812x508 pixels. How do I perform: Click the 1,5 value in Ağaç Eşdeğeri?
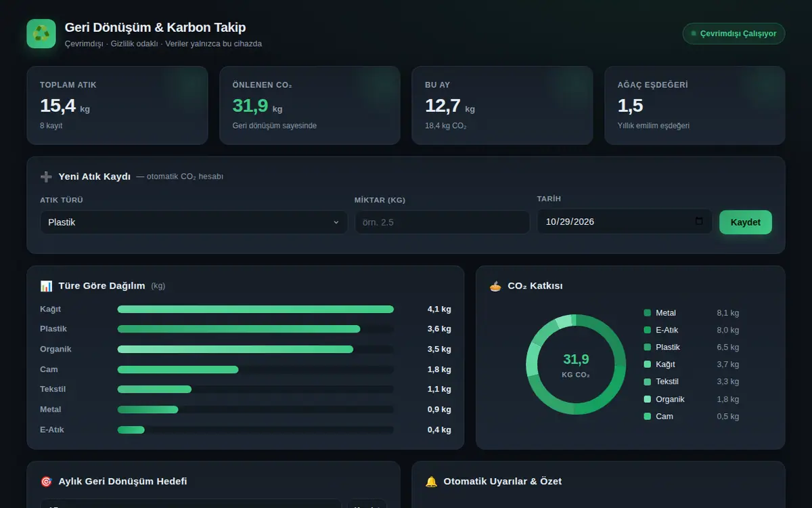coord(630,106)
